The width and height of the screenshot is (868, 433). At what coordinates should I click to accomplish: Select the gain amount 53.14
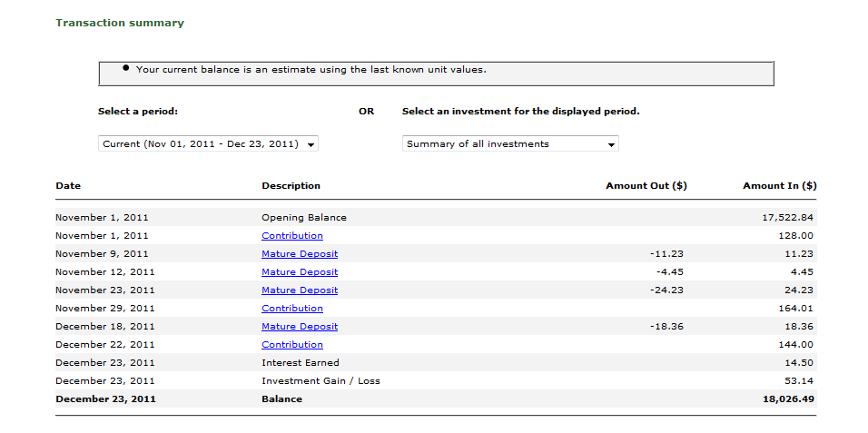(799, 381)
